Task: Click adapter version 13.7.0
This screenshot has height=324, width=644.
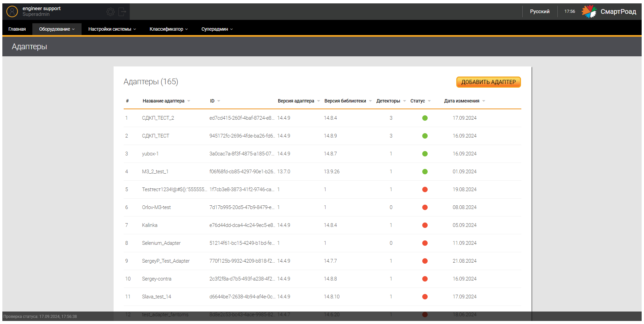Action: click(284, 172)
